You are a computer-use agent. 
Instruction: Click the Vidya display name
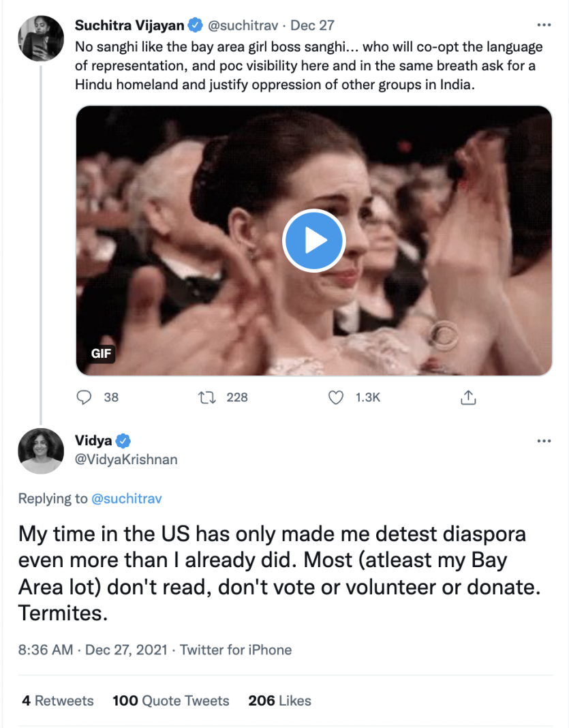(x=93, y=440)
